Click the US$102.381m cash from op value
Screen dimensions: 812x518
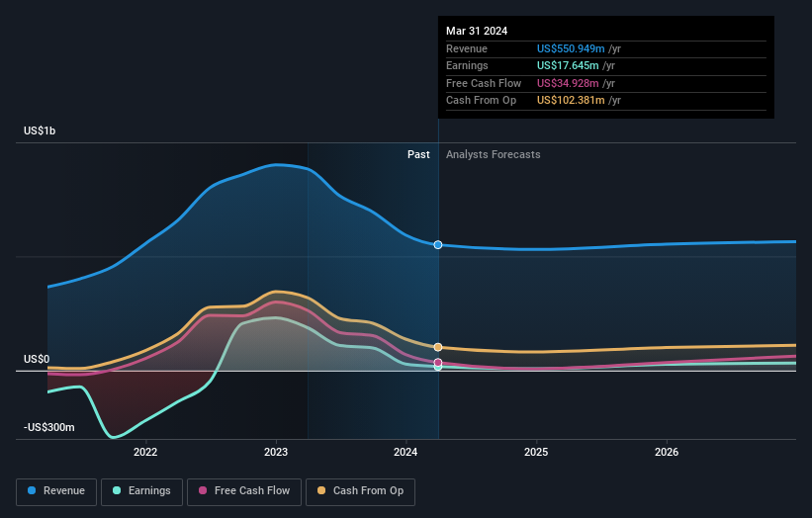point(571,101)
